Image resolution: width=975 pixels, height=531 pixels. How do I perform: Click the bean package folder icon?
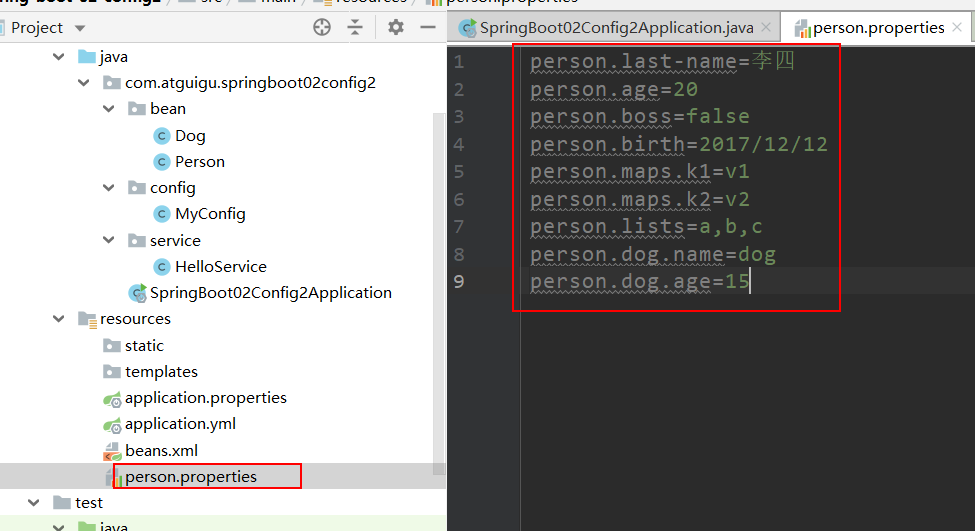(137, 109)
